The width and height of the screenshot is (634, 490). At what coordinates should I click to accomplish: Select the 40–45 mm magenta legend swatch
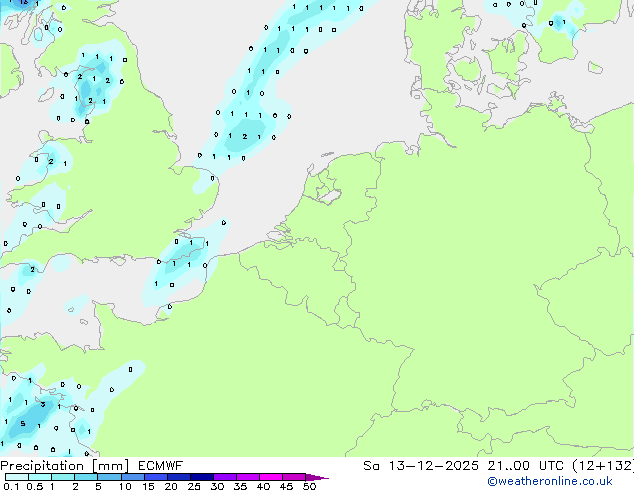pyautogui.click(x=271, y=477)
